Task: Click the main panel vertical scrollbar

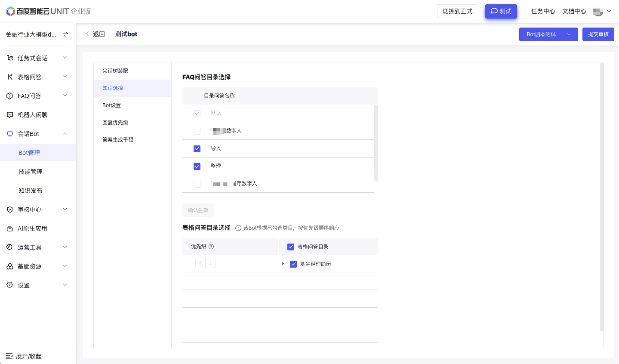Action: pos(602,197)
